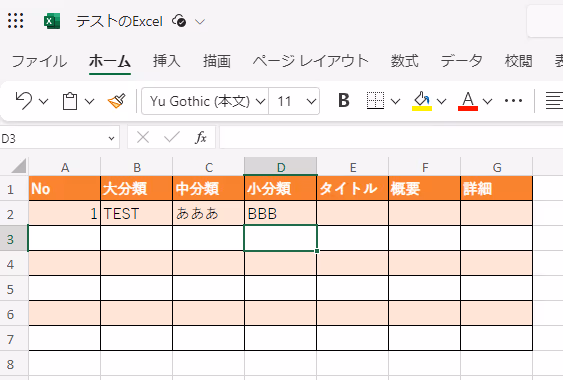
Task: Select column D header
Action: click(280, 167)
